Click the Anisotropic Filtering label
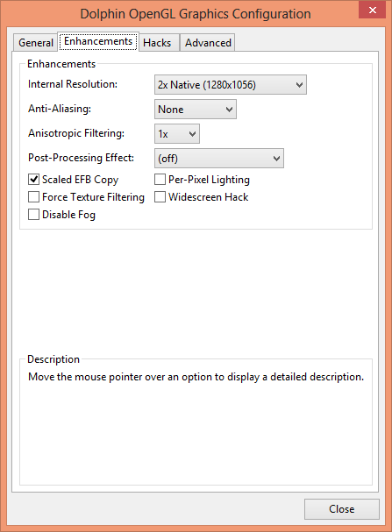The height and width of the screenshot is (532, 392). (76, 133)
